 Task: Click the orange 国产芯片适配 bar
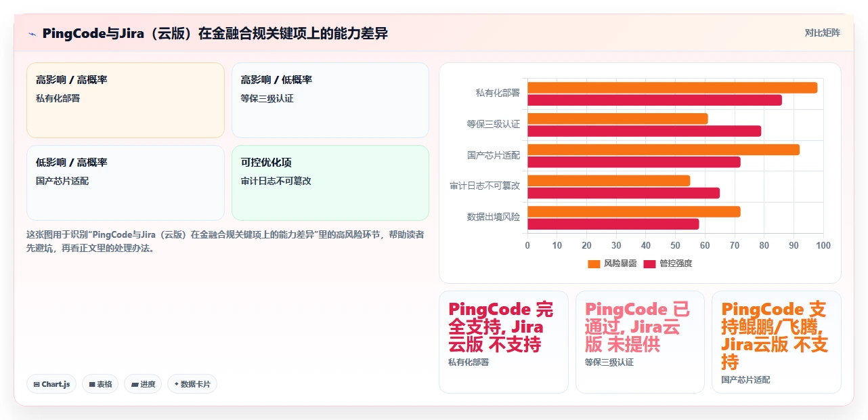pyautogui.click(x=664, y=150)
